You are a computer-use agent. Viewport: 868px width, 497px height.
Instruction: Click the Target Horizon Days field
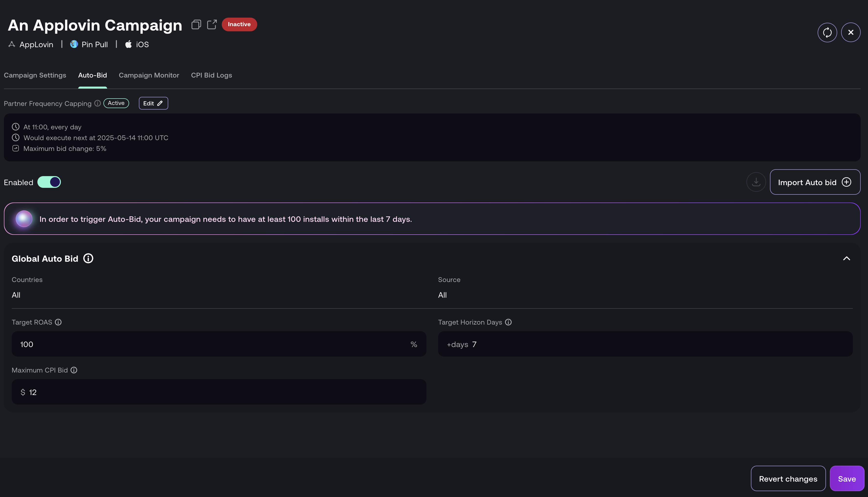pos(645,344)
